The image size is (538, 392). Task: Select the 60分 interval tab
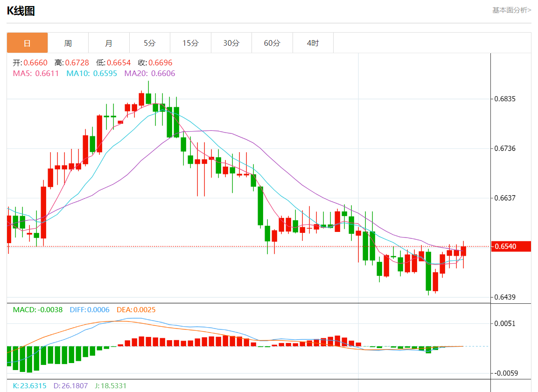coord(272,43)
